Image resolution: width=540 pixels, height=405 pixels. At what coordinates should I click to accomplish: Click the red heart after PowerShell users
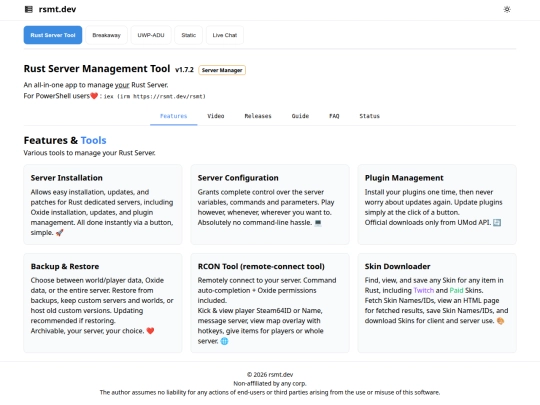94,96
